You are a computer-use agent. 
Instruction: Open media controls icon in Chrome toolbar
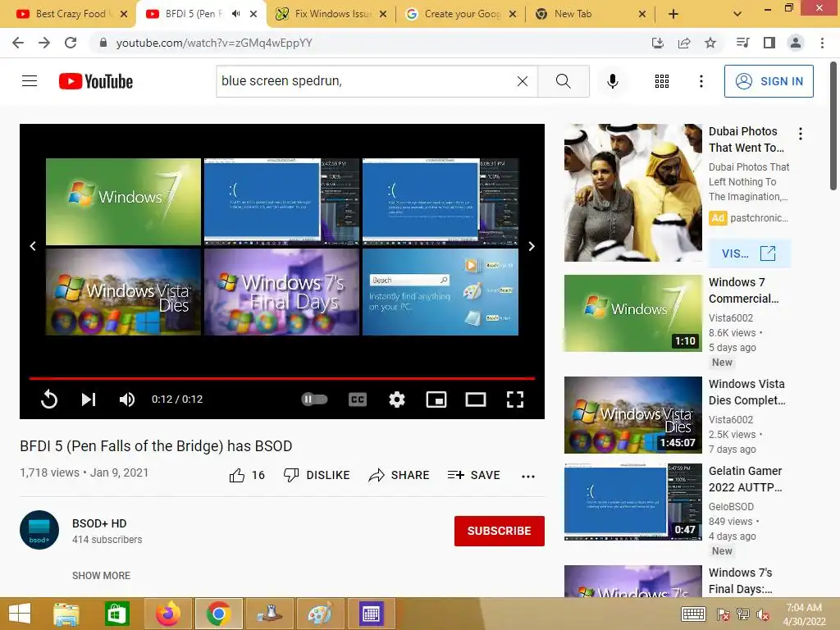point(742,43)
